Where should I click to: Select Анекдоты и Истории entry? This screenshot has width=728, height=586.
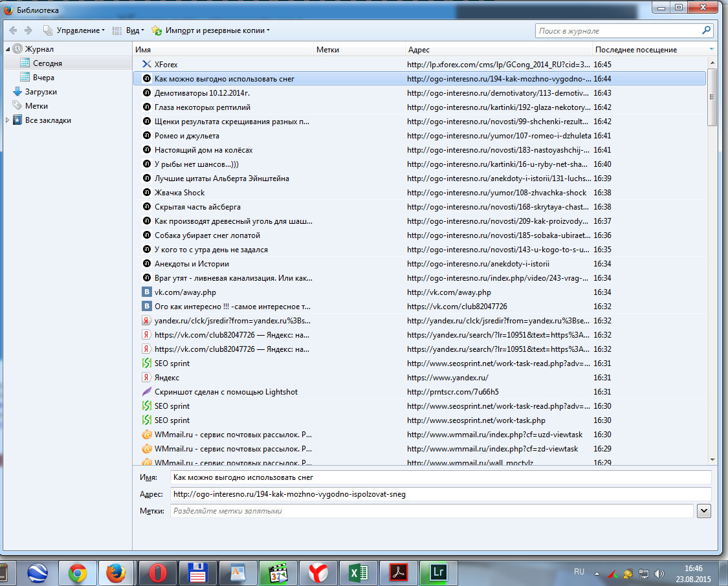[x=419, y=263]
